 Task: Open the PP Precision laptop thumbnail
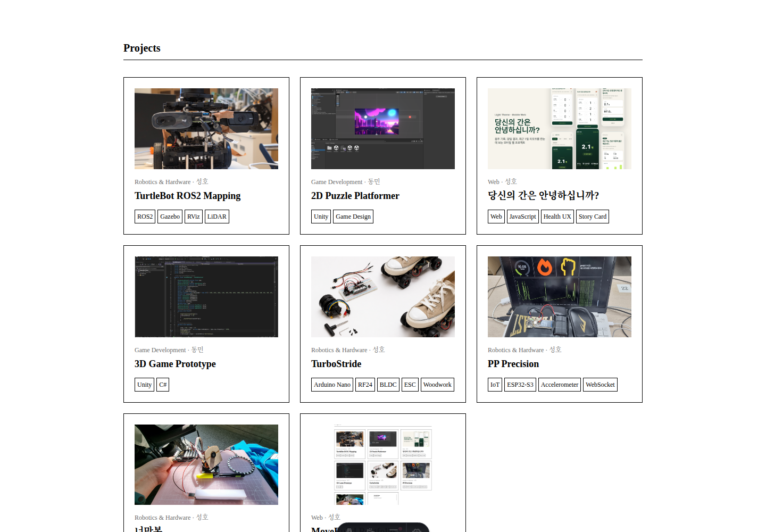coord(560,297)
